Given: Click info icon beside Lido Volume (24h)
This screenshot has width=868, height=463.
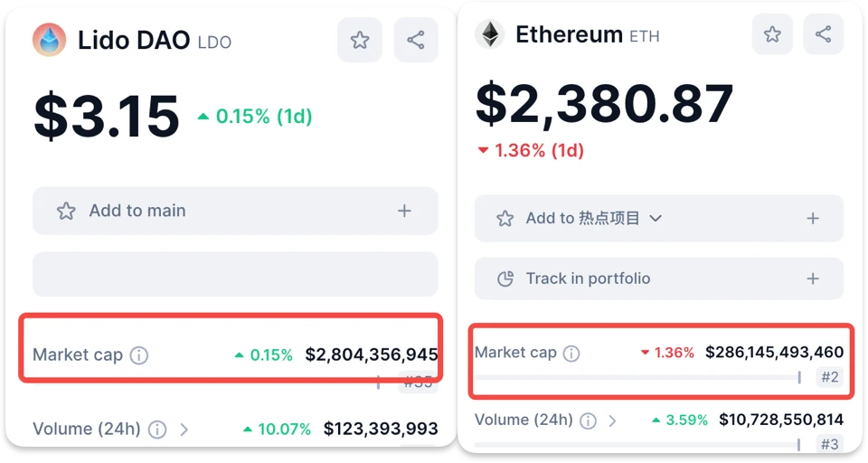Looking at the screenshot, I should pyautogui.click(x=157, y=429).
